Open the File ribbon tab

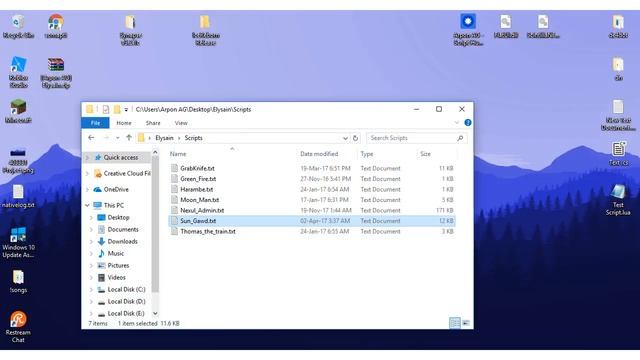click(95, 123)
